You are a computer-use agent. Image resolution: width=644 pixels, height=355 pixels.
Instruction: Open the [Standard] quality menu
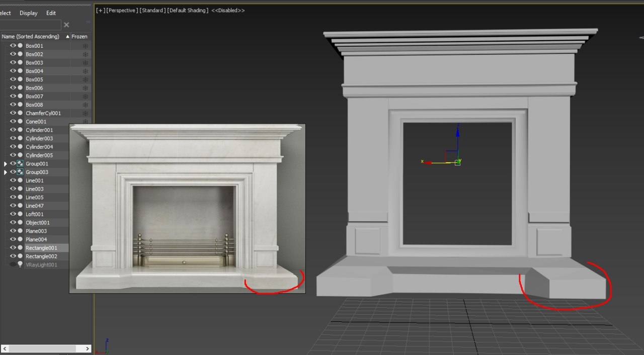tap(152, 11)
